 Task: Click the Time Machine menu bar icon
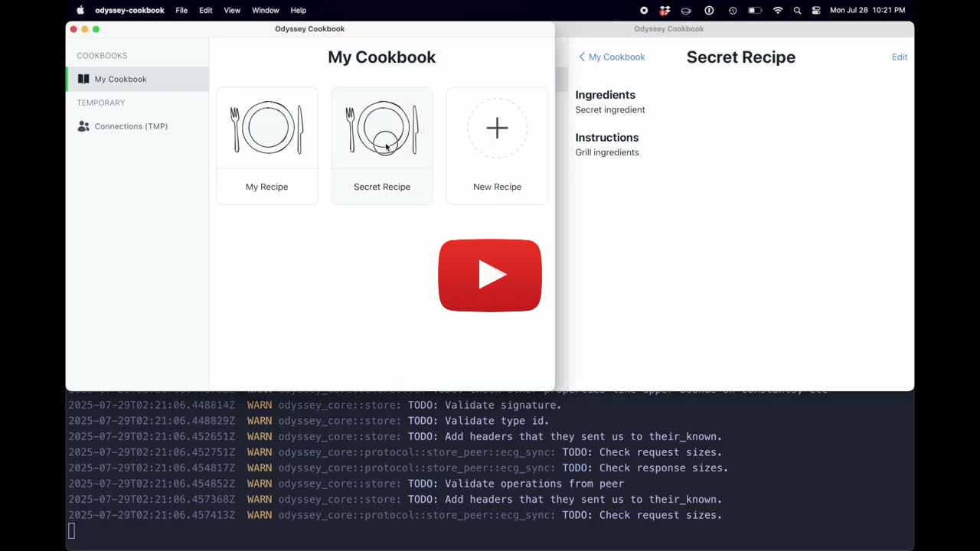click(x=733, y=11)
